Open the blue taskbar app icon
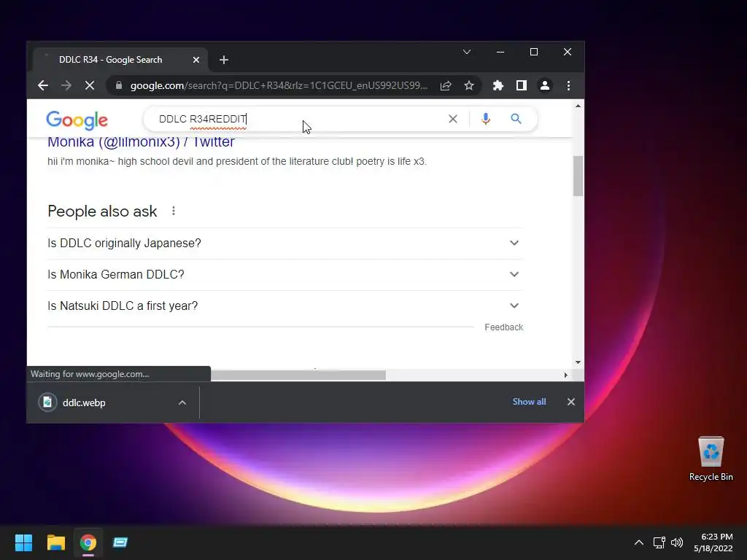The height and width of the screenshot is (560, 747). coord(120,542)
